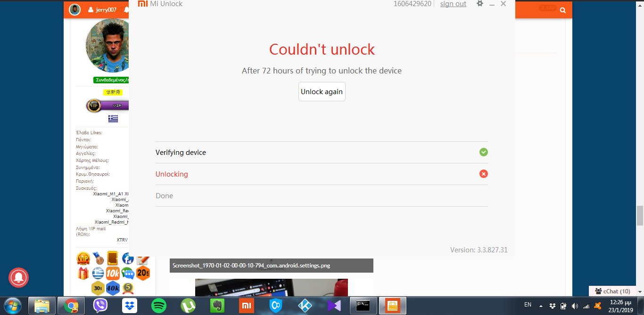Open the volume control in the tray
This screenshot has height=315, width=644.
[575, 306]
